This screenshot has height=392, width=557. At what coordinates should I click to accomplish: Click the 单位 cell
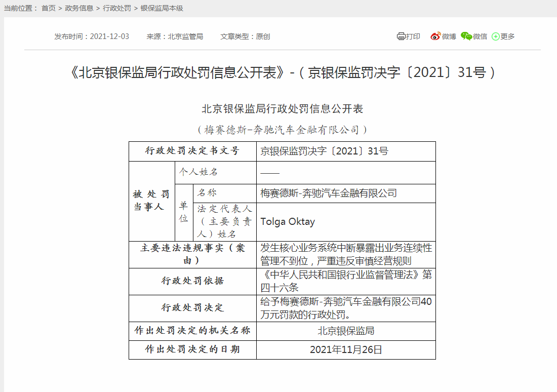(x=184, y=212)
